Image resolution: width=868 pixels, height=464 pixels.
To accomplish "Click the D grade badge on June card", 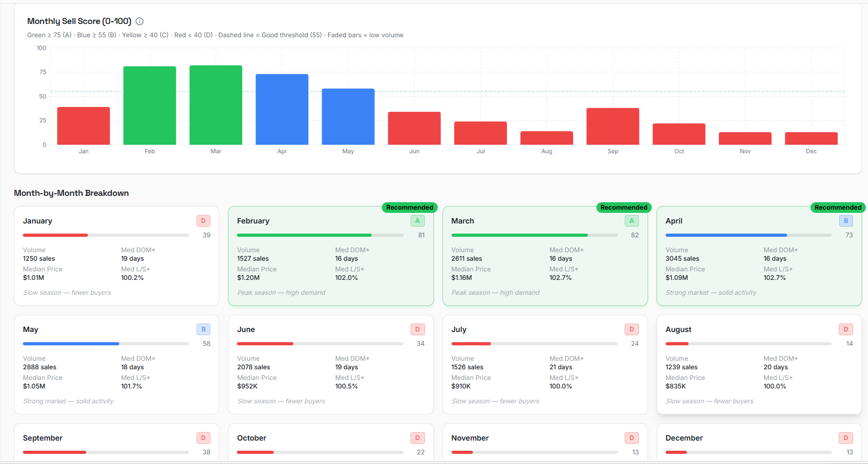I will [417, 329].
